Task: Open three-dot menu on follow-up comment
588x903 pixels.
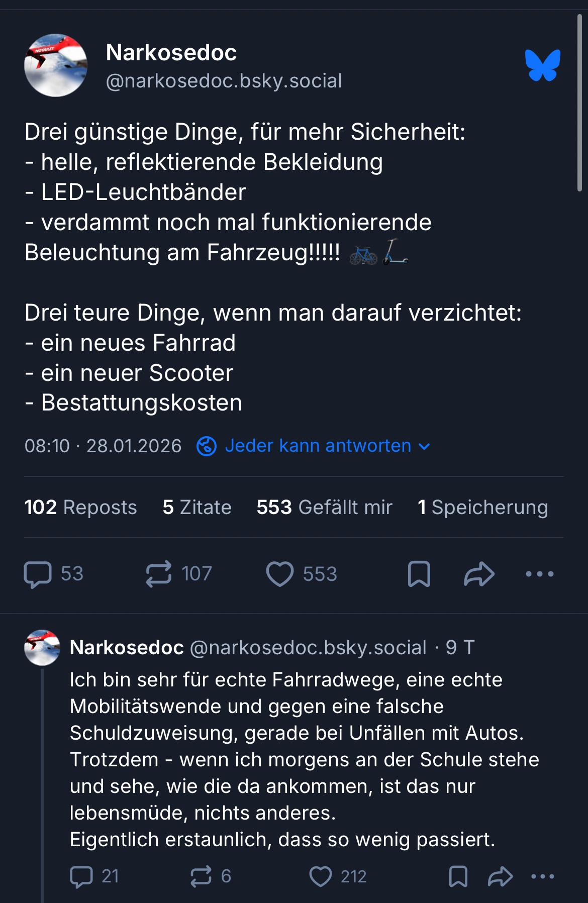Action: [542, 877]
